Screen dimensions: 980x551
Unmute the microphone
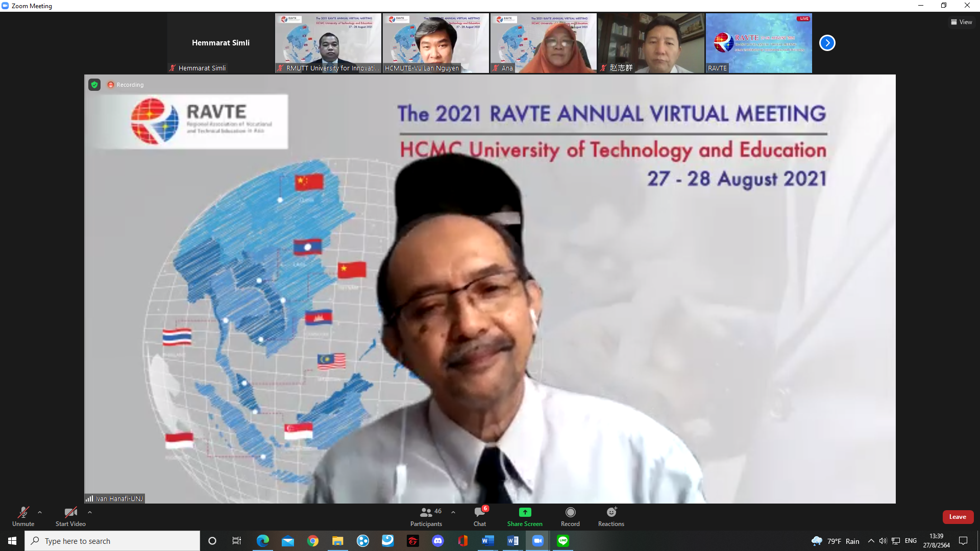tap(23, 516)
